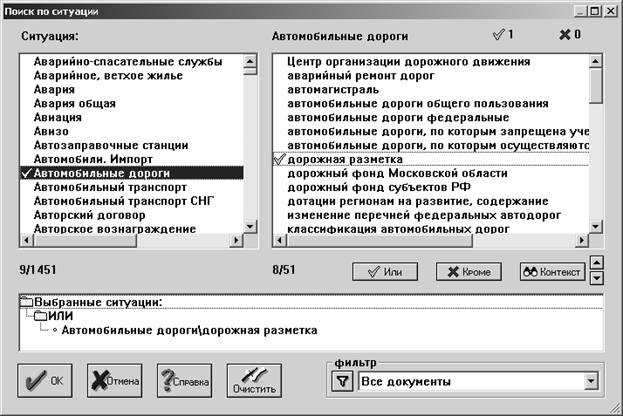623x416 pixels.
Task: Click the Контекст binoculars button
Action: click(551, 271)
